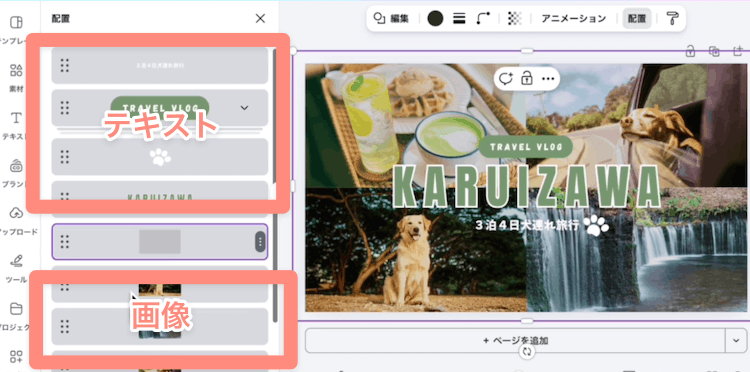750x372 pixels.
Task: Toggle the 配置 button in toolbar
Action: coord(637,19)
